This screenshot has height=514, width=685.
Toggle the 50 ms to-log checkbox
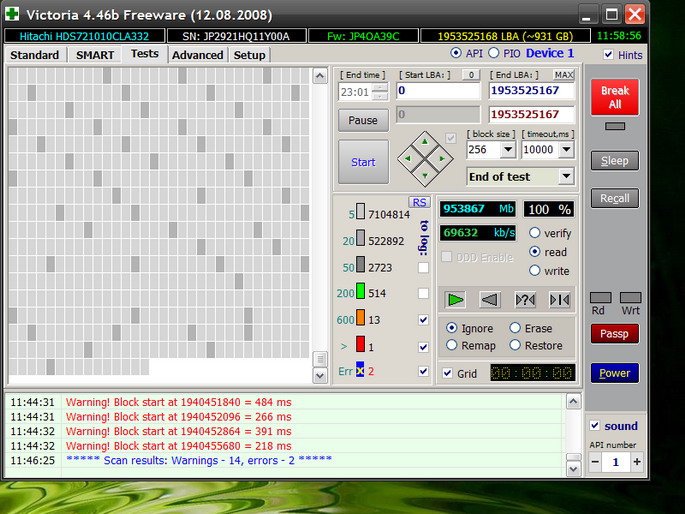click(423, 267)
